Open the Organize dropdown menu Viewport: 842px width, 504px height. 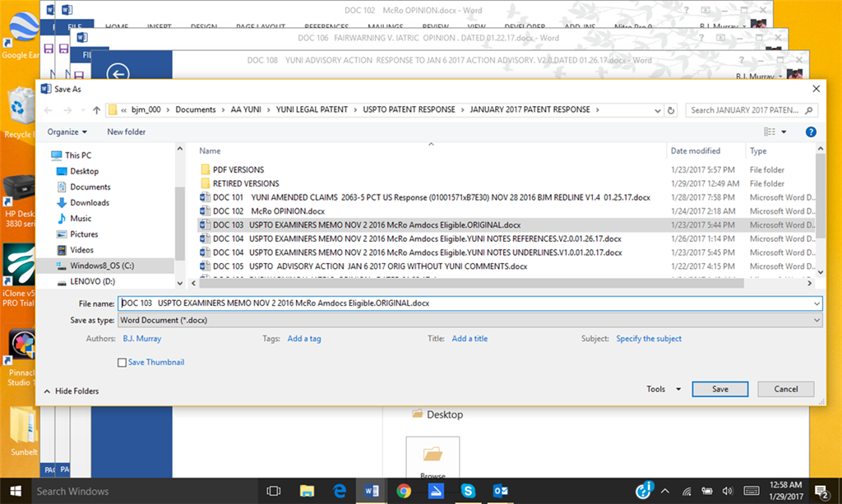(x=67, y=132)
